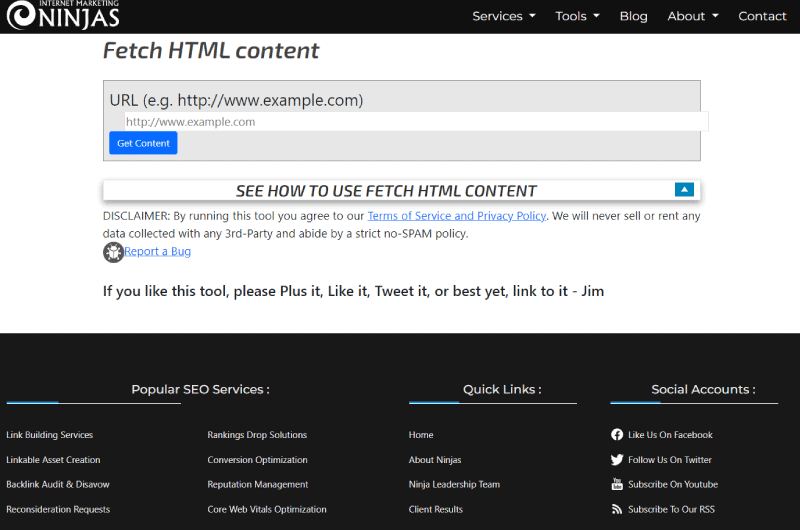
Task: Collapse the how-to section with blue arrow
Action: pos(684,190)
